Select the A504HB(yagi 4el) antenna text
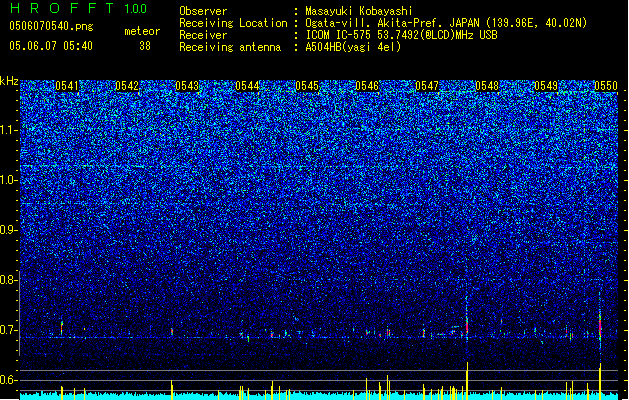629x400 pixels. 353,47
